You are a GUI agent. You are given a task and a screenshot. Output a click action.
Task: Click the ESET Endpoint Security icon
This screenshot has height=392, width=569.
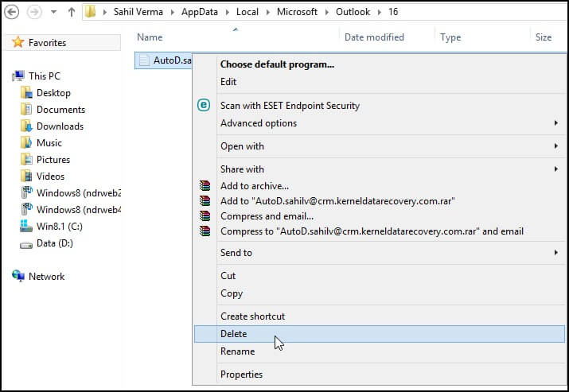click(x=204, y=105)
